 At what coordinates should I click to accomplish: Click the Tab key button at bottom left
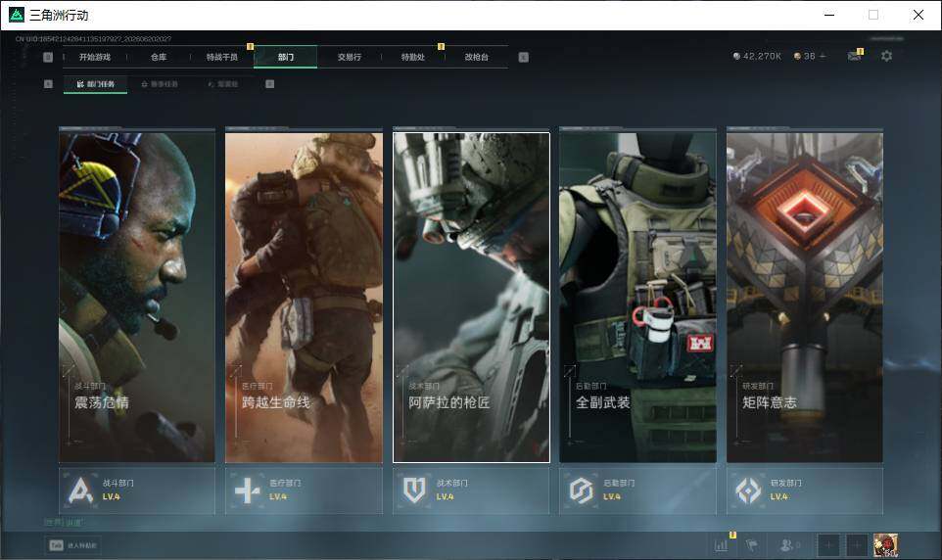click(x=73, y=545)
